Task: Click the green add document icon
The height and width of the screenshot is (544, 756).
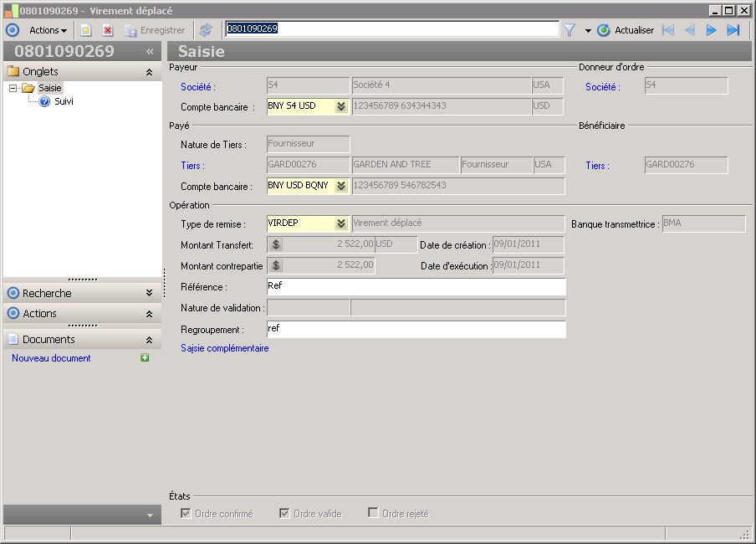Action: click(x=145, y=358)
